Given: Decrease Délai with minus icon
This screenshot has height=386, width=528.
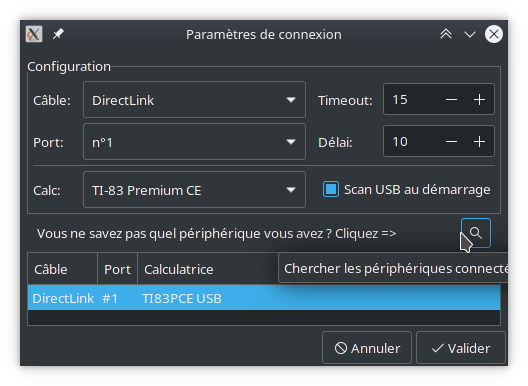Looking at the screenshot, I should pyautogui.click(x=451, y=141).
